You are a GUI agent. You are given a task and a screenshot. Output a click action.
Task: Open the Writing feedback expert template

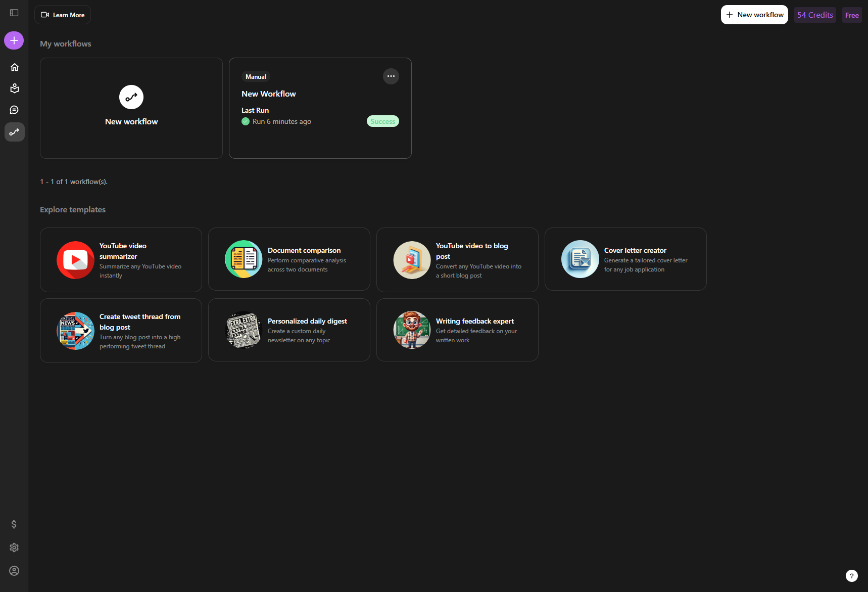pos(457,330)
